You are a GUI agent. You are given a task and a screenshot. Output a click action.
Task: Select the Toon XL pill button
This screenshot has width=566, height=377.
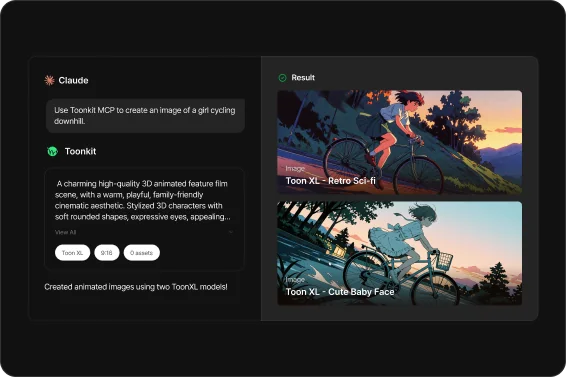point(72,253)
